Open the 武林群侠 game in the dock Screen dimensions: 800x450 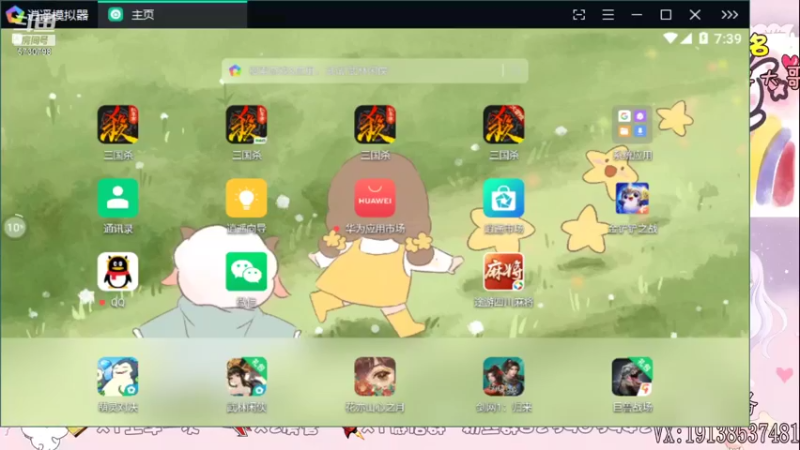pyautogui.click(x=246, y=377)
